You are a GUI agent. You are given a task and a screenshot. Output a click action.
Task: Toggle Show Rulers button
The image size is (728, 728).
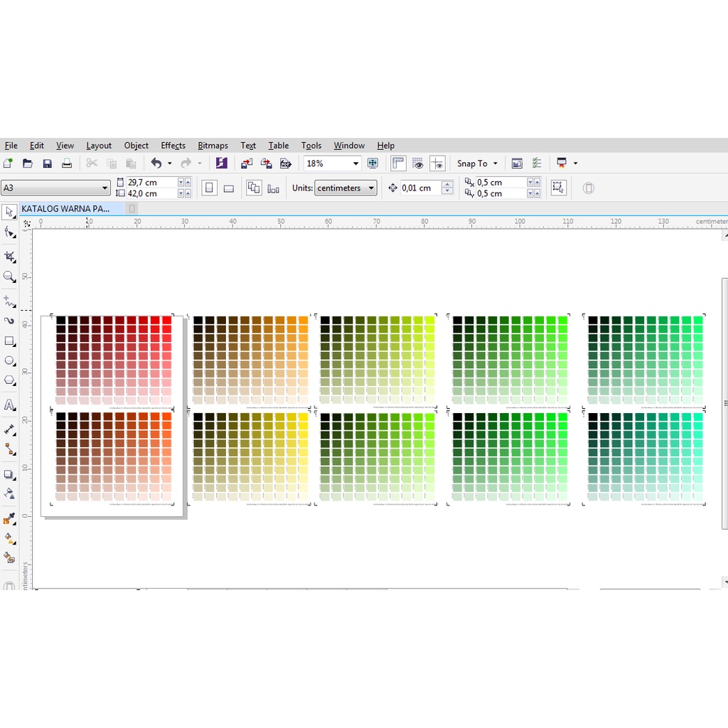(x=398, y=164)
